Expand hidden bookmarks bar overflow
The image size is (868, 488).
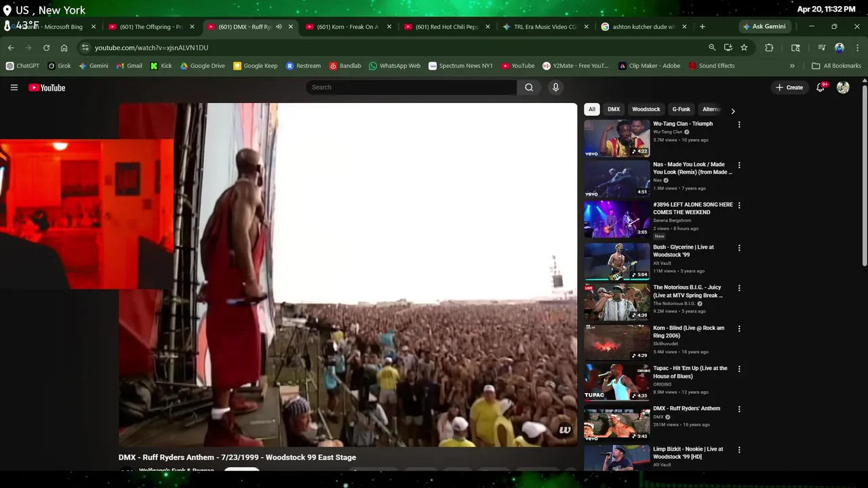[792, 66]
